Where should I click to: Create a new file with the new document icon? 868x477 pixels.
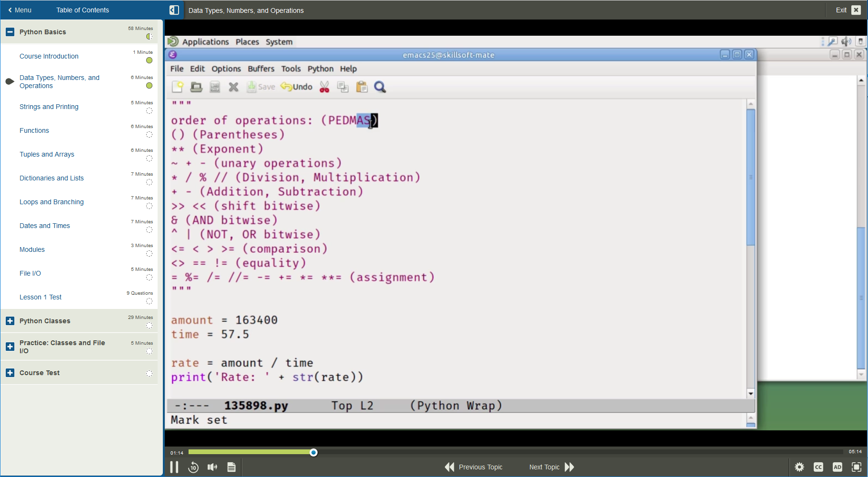(178, 87)
